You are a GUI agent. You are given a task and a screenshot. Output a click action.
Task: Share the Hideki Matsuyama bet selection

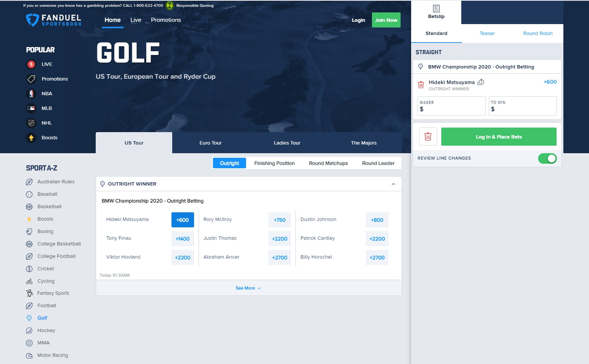pos(481,82)
